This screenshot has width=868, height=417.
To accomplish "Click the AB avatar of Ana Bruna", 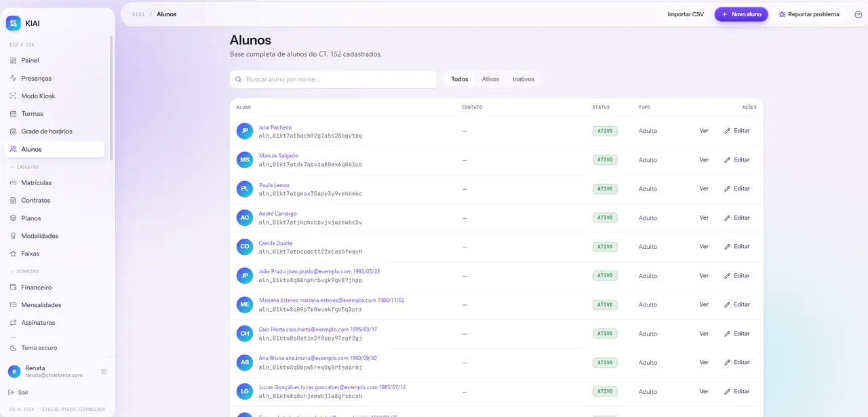I will [245, 363].
